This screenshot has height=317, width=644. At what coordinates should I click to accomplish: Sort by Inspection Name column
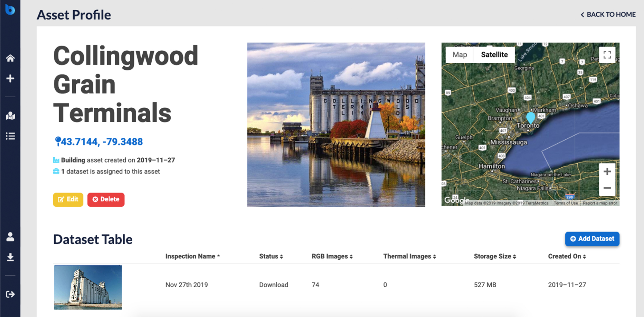[x=193, y=256]
